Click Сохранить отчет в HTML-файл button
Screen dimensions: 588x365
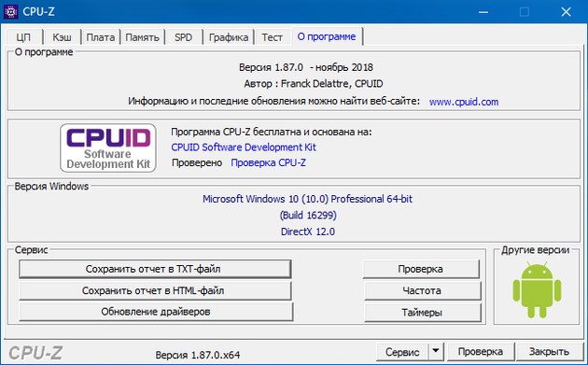pyautogui.click(x=155, y=290)
